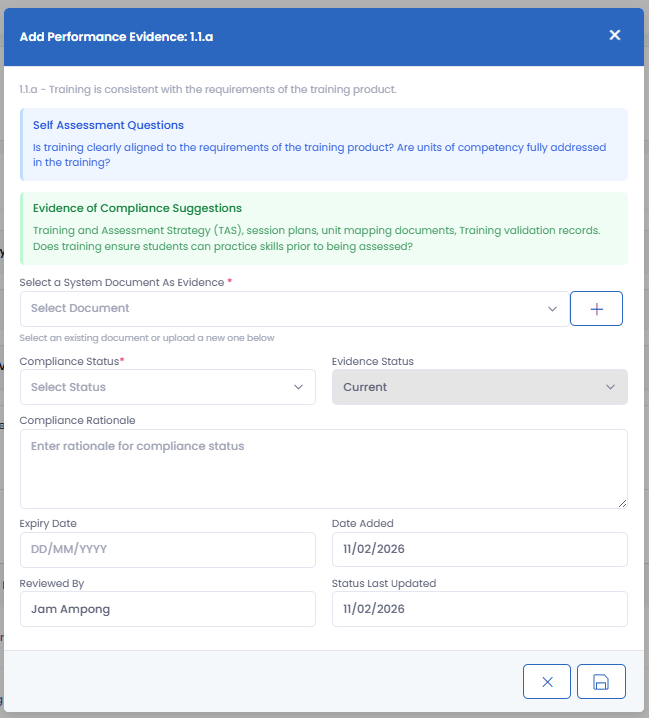Click the helper text below the document selector
Screen dimensions: 649x718
pyautogui.click(x=146, y=338)
